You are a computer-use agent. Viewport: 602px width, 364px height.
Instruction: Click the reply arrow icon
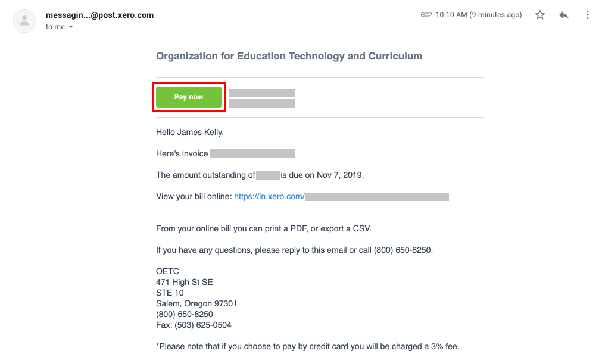564,15
